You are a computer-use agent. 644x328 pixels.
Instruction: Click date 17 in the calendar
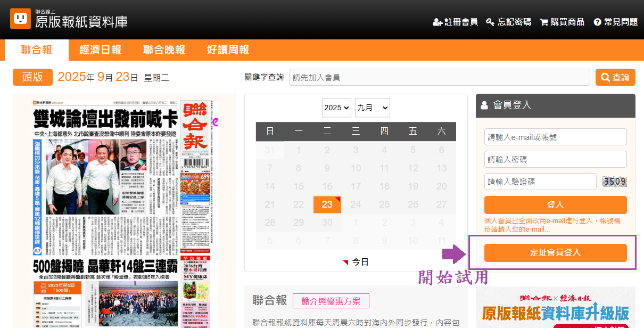click(x=356, y=186)
